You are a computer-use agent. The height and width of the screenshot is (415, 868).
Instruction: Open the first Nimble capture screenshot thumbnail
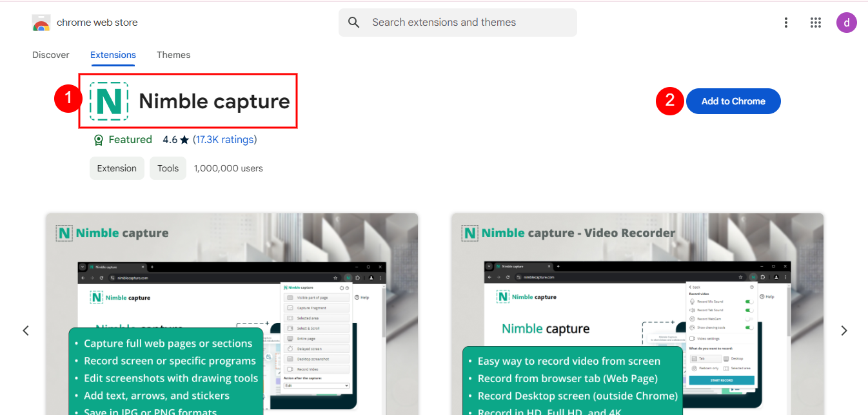(232, 314)
